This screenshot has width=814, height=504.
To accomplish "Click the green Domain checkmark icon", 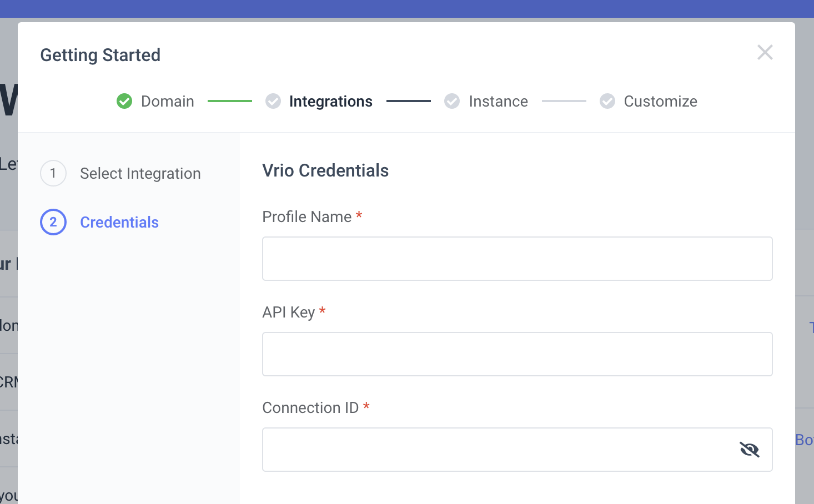I will 124,101.
